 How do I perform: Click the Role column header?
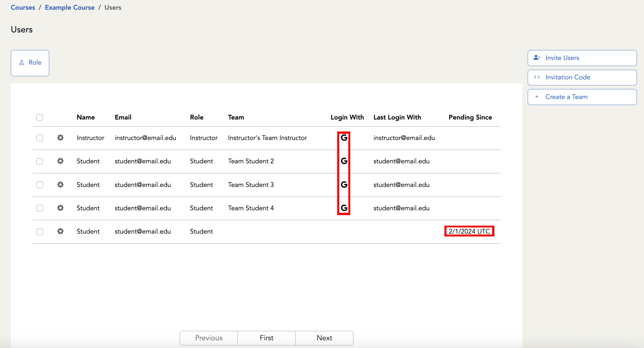(x=196, y=117)
